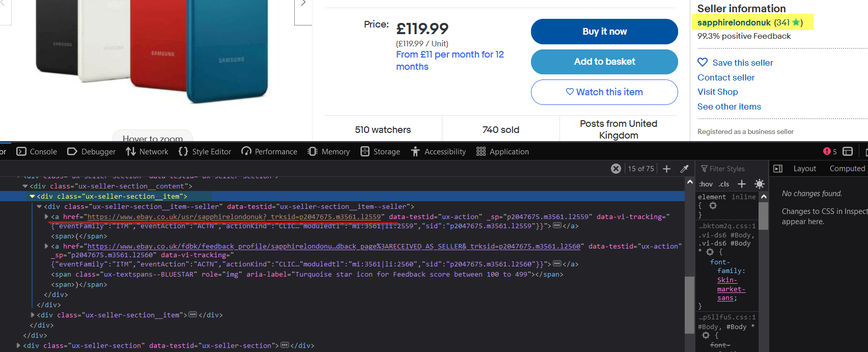Open the Performance tab
868x352 pixels.
click(269, 152)
